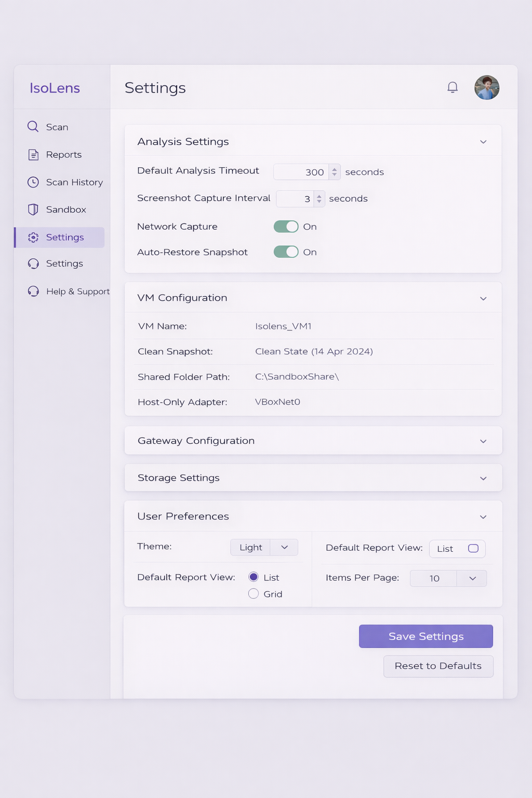This screenshot has height=798, width=532.
Task: Open the Items Per Page dropdown
Action: [x=471, y=578]
